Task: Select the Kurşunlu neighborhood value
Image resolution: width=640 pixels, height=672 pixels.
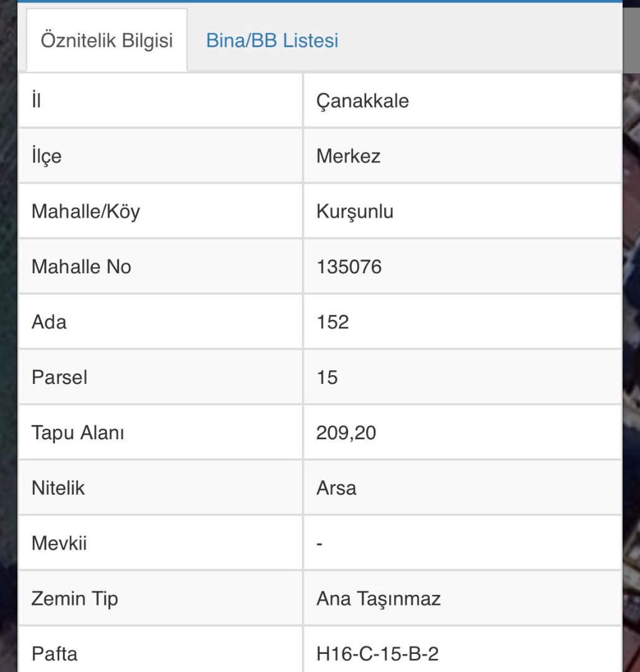Action: 355,212
